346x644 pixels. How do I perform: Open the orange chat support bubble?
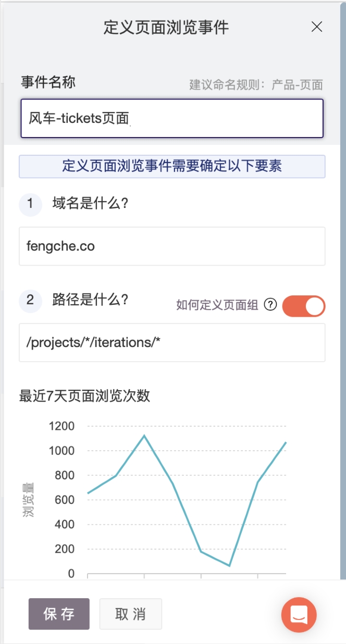pyautogui.click(x=299, y=615)
